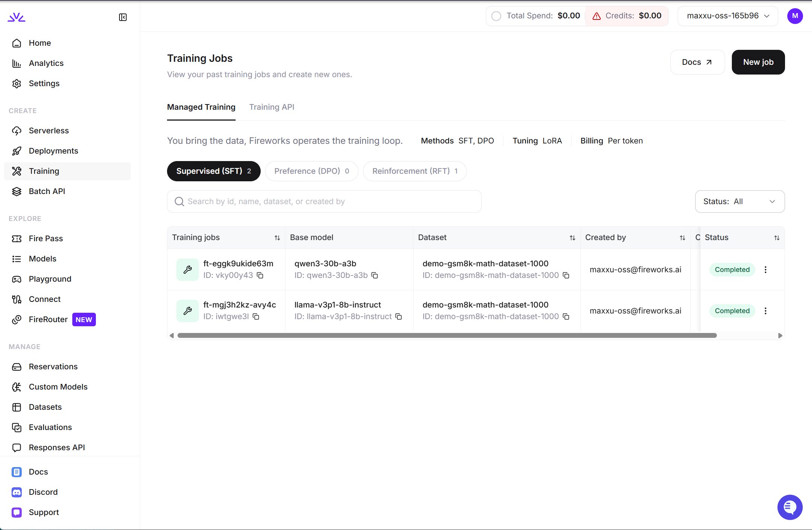Browse the Models list

click(67, 259)
